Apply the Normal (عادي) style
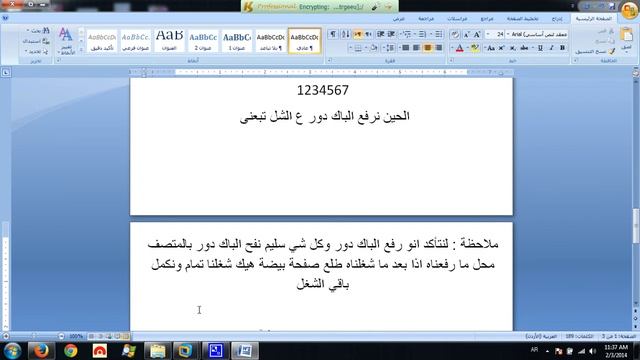The image size is (640, 360). pyautogui.click(x=304, y=41)
